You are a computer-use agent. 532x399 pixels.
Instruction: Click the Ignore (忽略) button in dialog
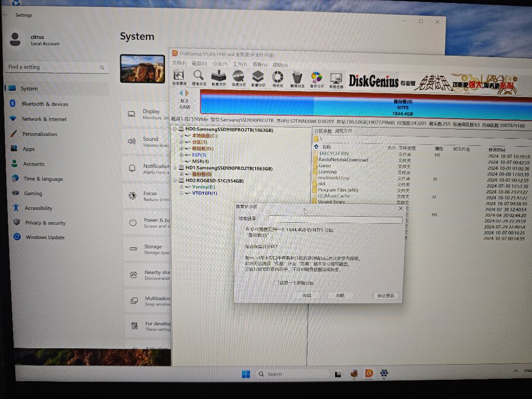(x=340, y=296)
